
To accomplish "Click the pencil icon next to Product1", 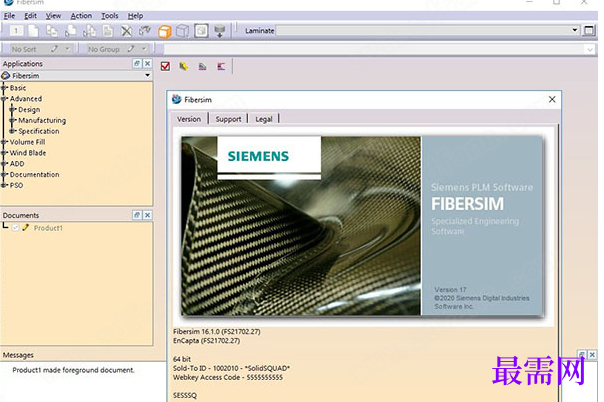I will pos(25,228).
